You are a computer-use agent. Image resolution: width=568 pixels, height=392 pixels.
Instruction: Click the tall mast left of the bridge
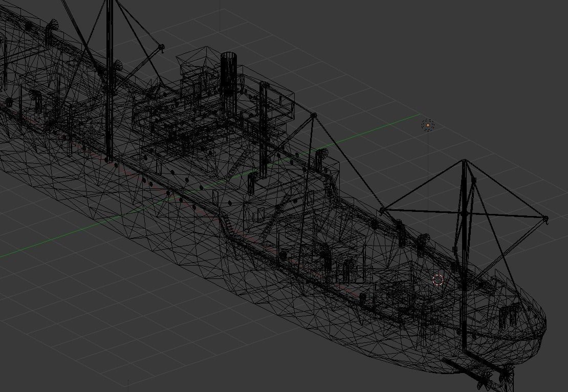click(x=110, y=80)
